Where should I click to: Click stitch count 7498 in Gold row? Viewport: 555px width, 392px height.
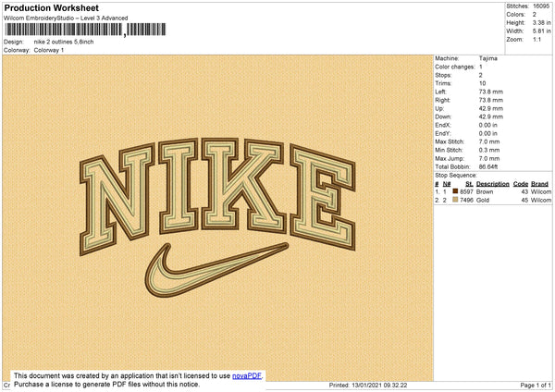pyautogui.click(x=466, y=201)
